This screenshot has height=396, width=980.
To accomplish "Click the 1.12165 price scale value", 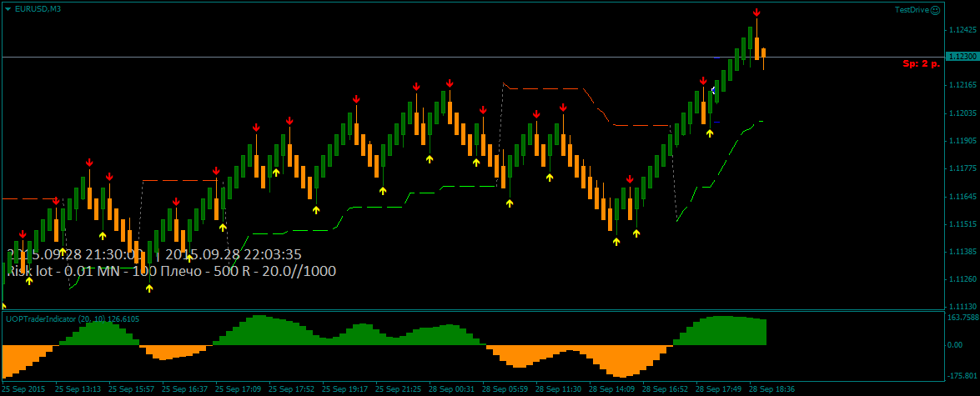I will 962,85.
